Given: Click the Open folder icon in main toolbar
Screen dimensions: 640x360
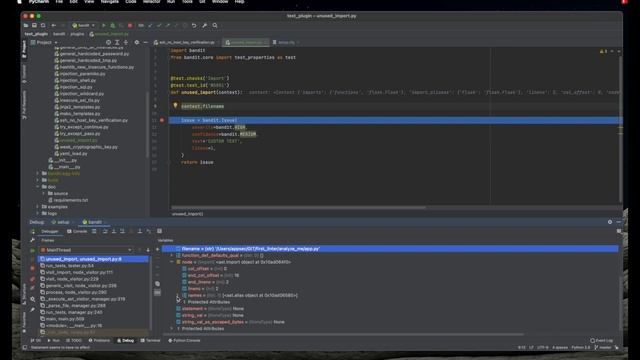Looking at the screenshot, I should pos(26,25).
